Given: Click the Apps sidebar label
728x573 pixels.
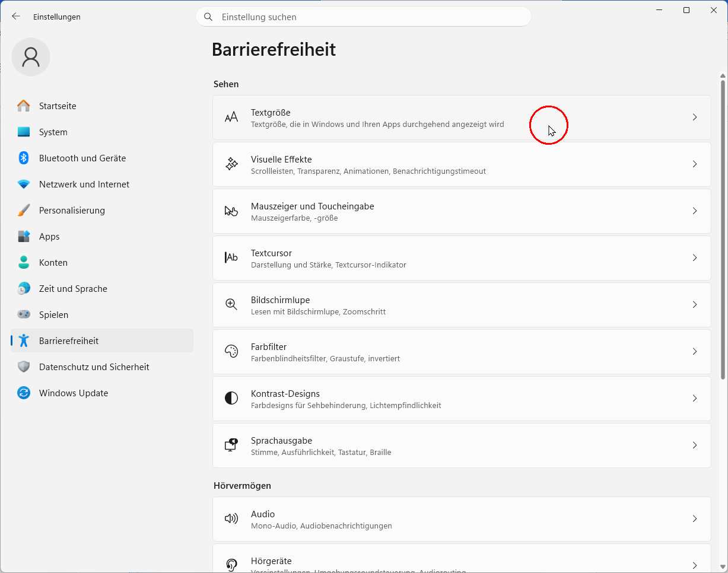Looking at the screenshot, I should tap(49, 237).
